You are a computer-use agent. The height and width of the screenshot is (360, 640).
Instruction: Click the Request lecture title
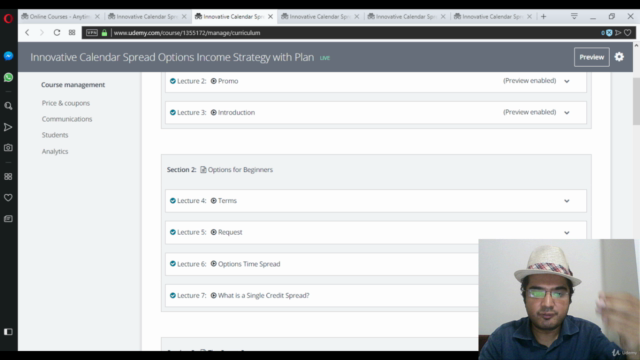click(230, 232)
